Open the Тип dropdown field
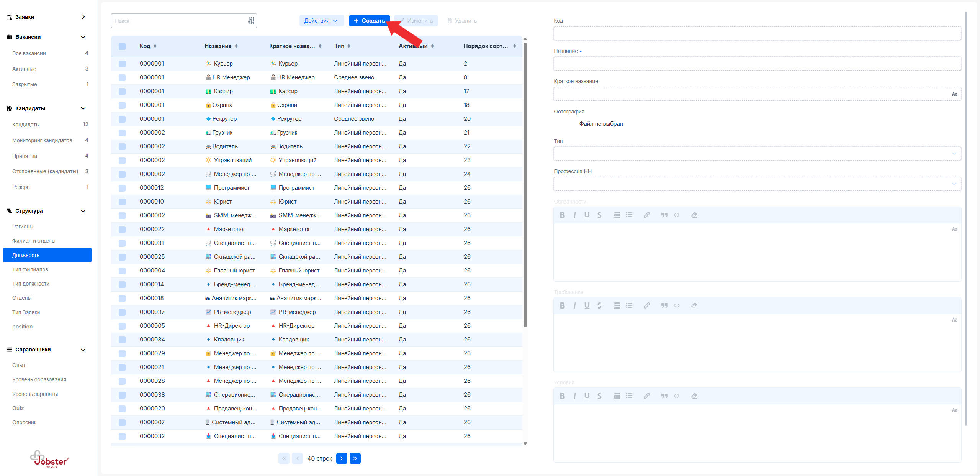Image resolution: width=980 pixels, height=476 pixels. 757,154
